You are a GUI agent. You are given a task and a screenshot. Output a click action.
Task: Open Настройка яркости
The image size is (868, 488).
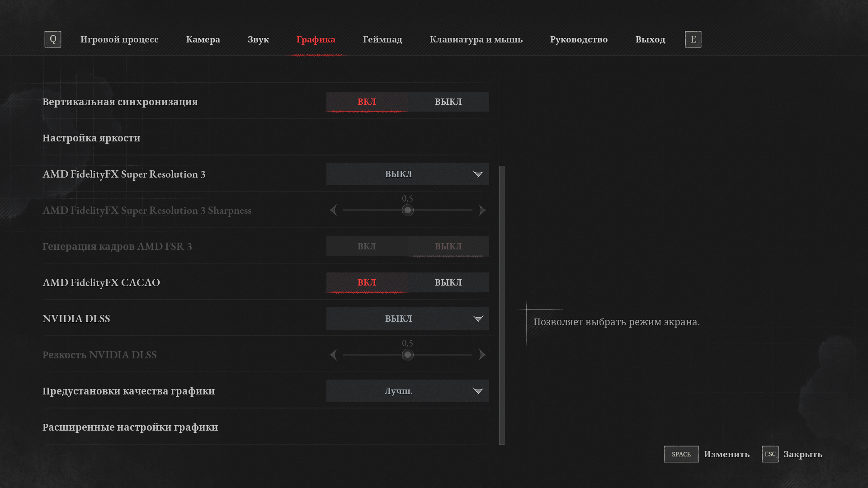(x=91, y=138)
